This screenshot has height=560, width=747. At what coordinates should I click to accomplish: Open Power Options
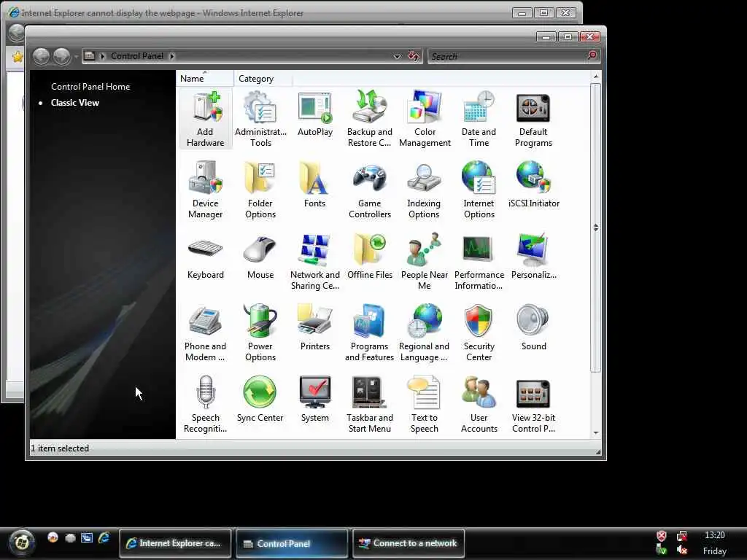(260, 333)
